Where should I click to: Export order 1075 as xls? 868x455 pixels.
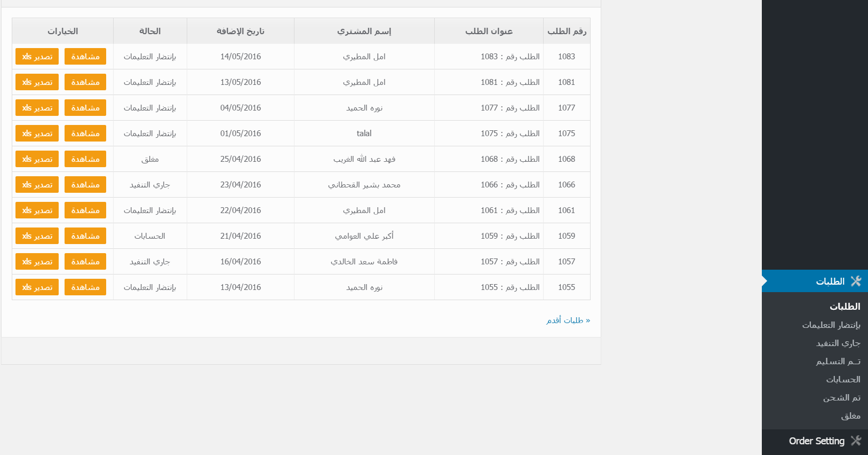37,134
